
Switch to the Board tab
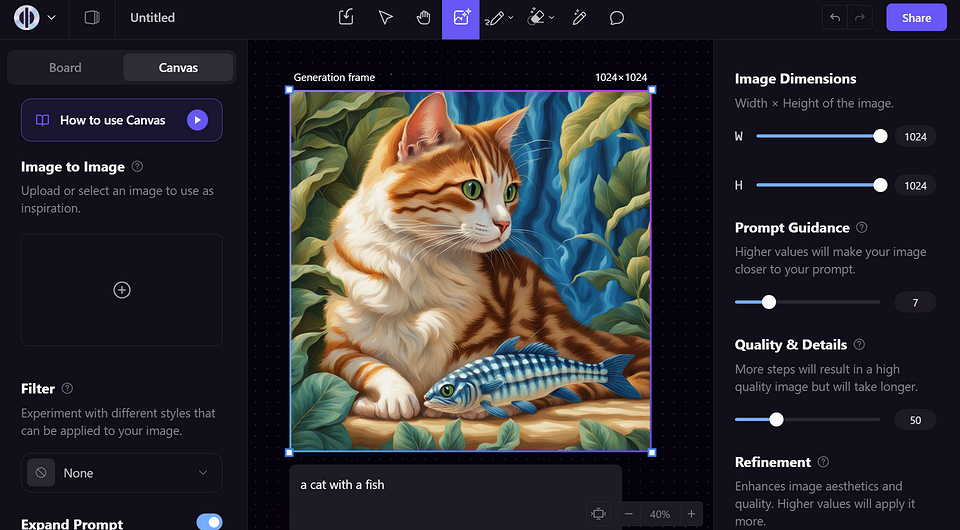pyautogui.click(x=65, y=68)
